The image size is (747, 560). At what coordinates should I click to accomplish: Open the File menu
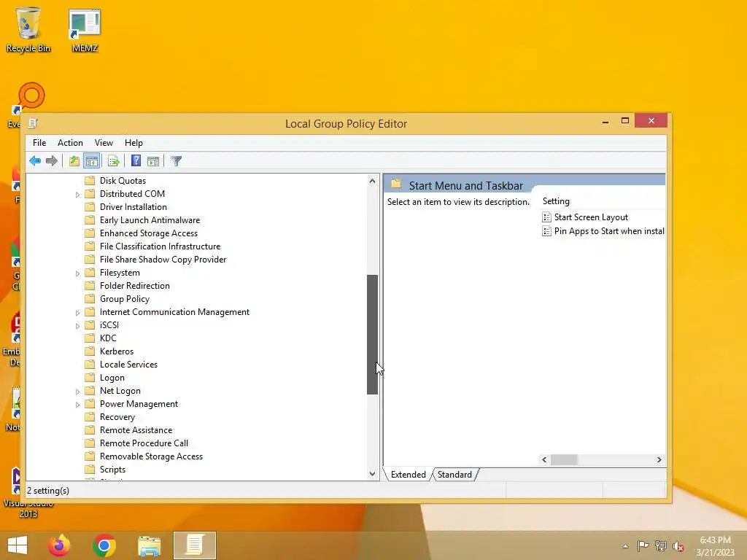pos(39,143)
